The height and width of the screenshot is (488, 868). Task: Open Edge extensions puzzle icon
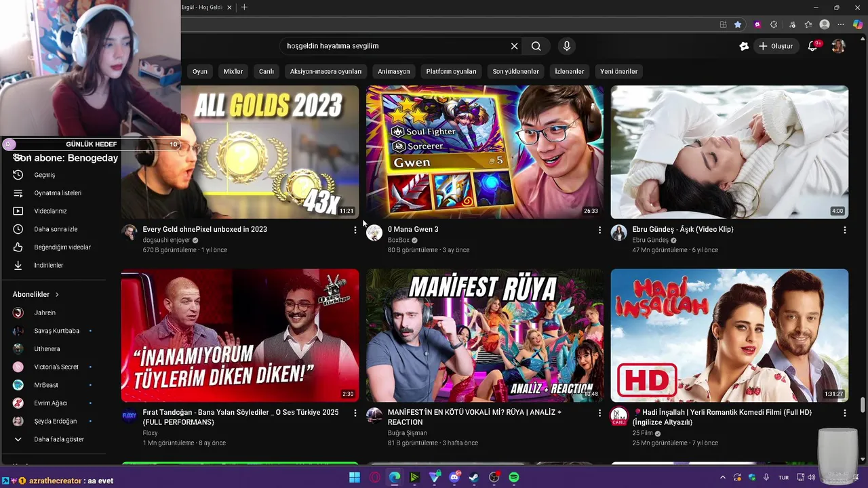(x=774, y=24)
